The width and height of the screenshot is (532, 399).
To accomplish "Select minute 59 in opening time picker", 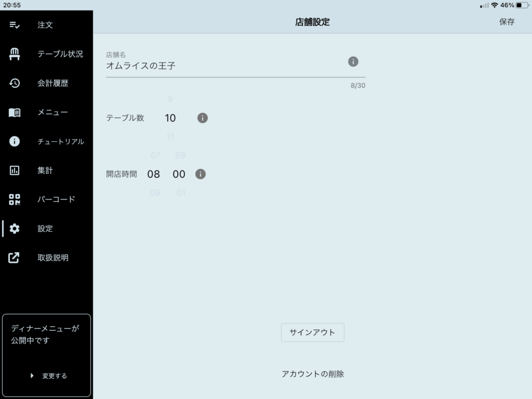I will (x=180, y=155).
